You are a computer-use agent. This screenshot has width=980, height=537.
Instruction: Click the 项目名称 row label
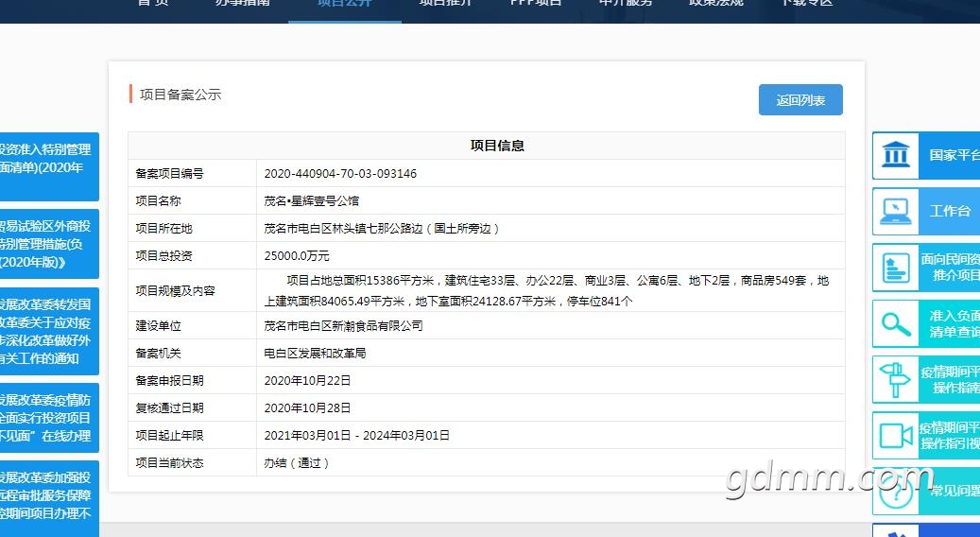158,201
